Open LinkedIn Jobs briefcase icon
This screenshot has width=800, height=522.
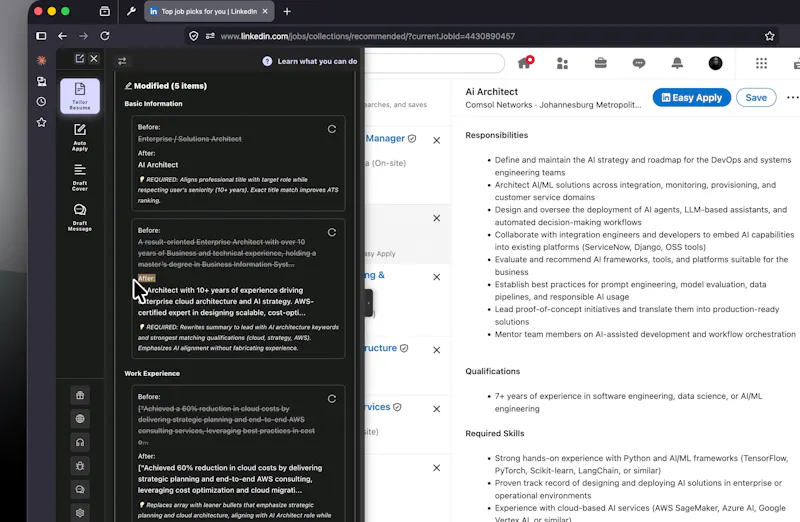601,63
